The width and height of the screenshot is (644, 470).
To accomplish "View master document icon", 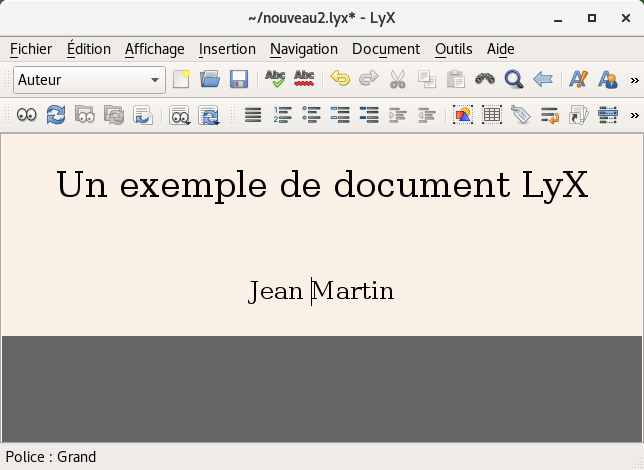I will click(85, 115).
